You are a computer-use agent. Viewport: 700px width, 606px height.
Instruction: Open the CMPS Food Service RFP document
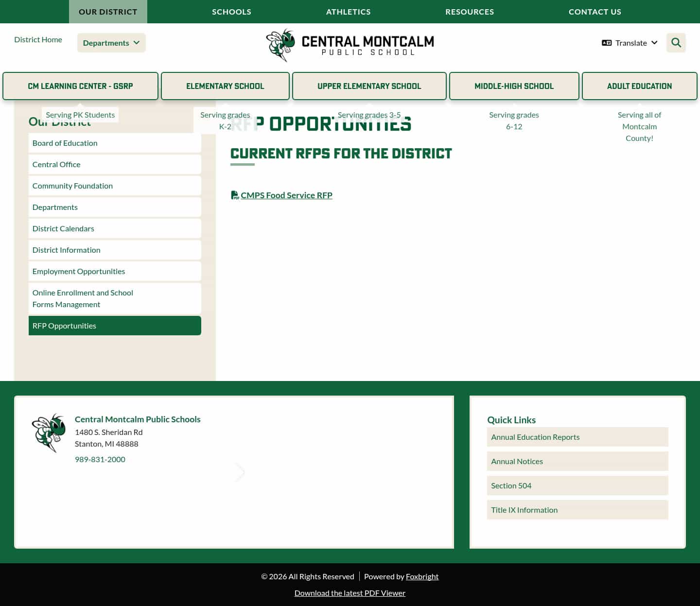point(286,195)
